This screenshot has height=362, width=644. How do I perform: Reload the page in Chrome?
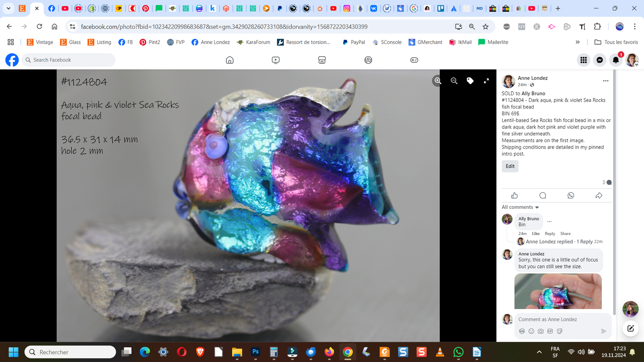point(39,27)
